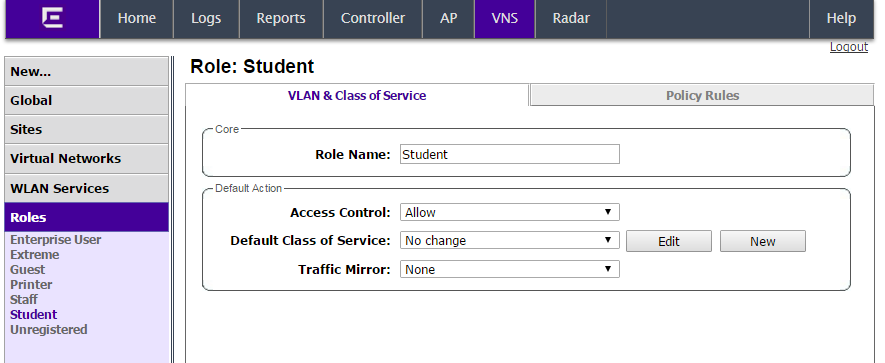Open the Reports menu

[281, 19]
